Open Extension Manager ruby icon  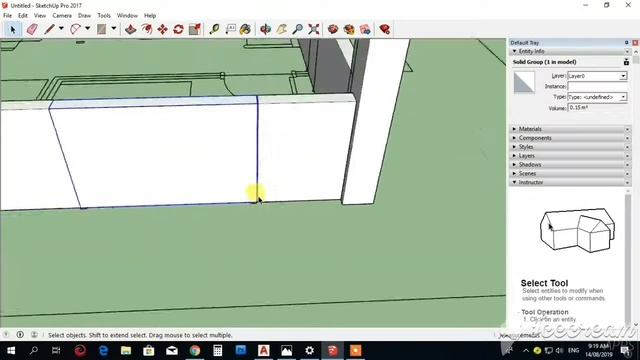coord(384,29)
